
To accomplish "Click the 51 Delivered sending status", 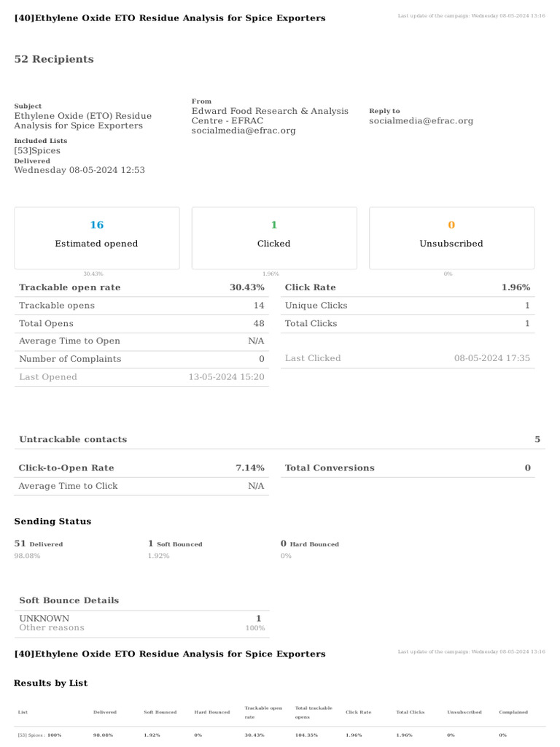I will coord(39,543).
